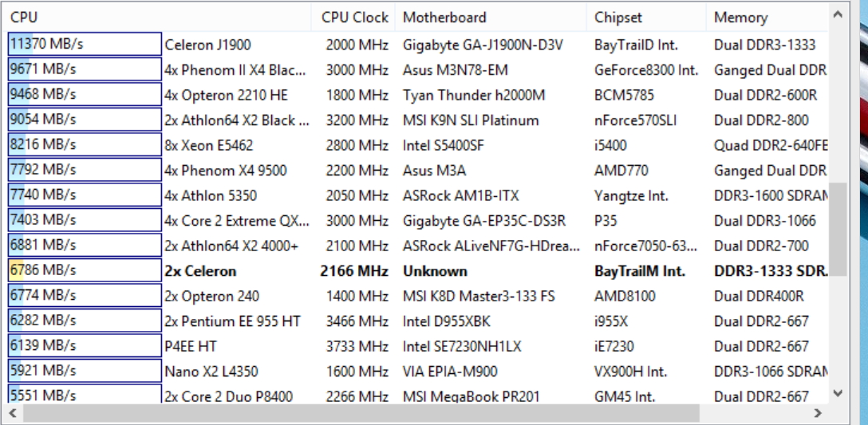
Task: Click the Motherboard column header
Action: pos(491,18)
